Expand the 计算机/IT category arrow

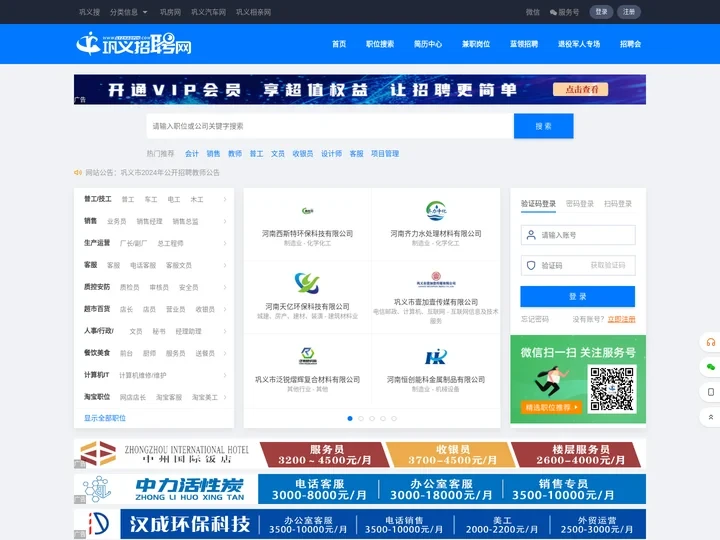(x=225, y=375)
